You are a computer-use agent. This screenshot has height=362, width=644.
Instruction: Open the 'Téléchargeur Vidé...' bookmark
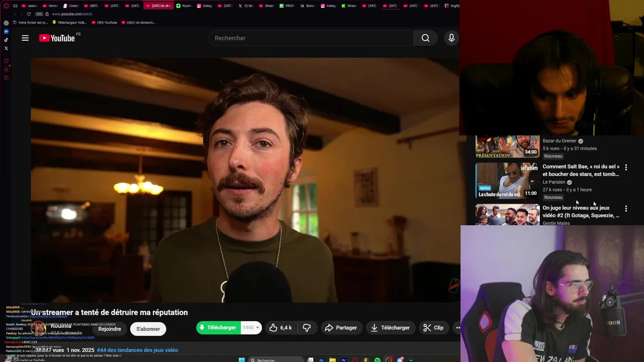tap(69, 23)
